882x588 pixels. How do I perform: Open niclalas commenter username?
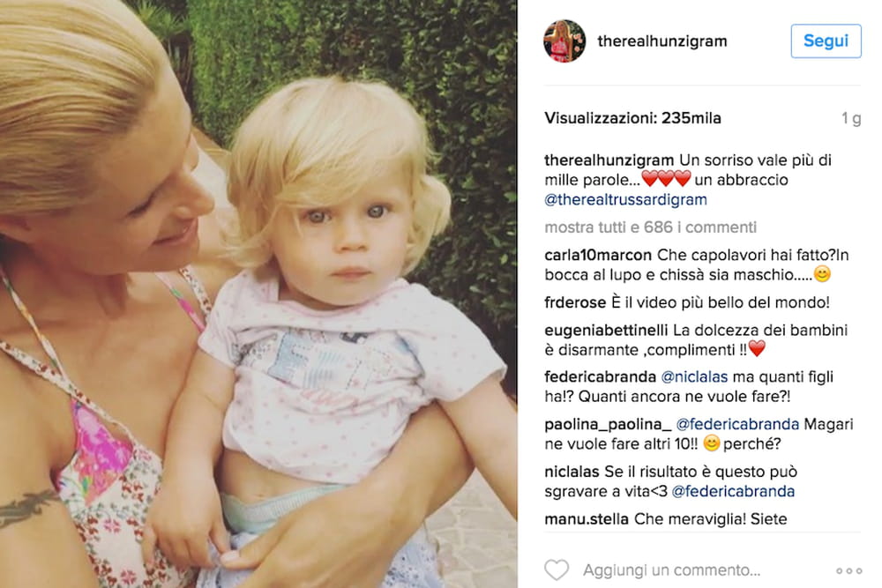pyautogui.click(x=572, y=471)
